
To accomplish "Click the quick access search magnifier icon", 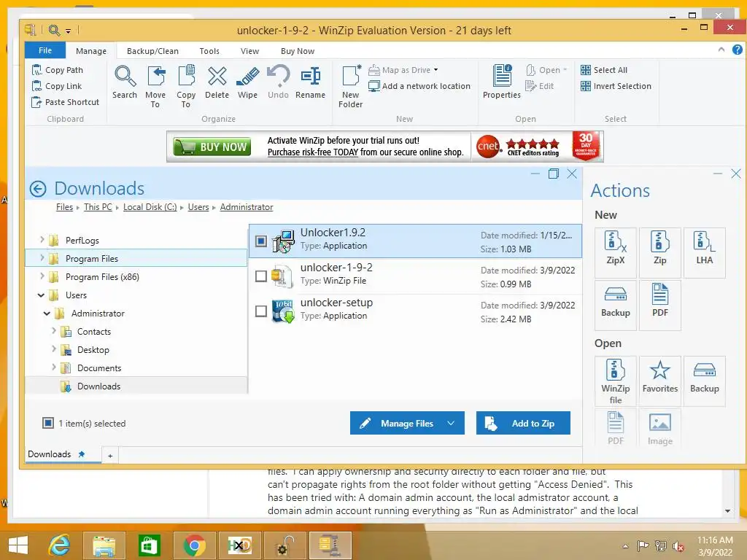I will point(54,31).
